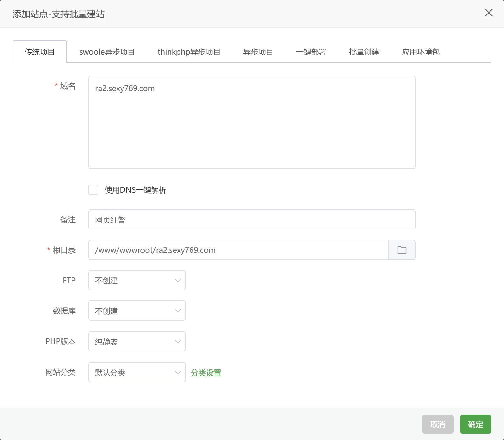Click the 取消 button
The width and height of the screenshot is (504, 440).
[438, 424]
